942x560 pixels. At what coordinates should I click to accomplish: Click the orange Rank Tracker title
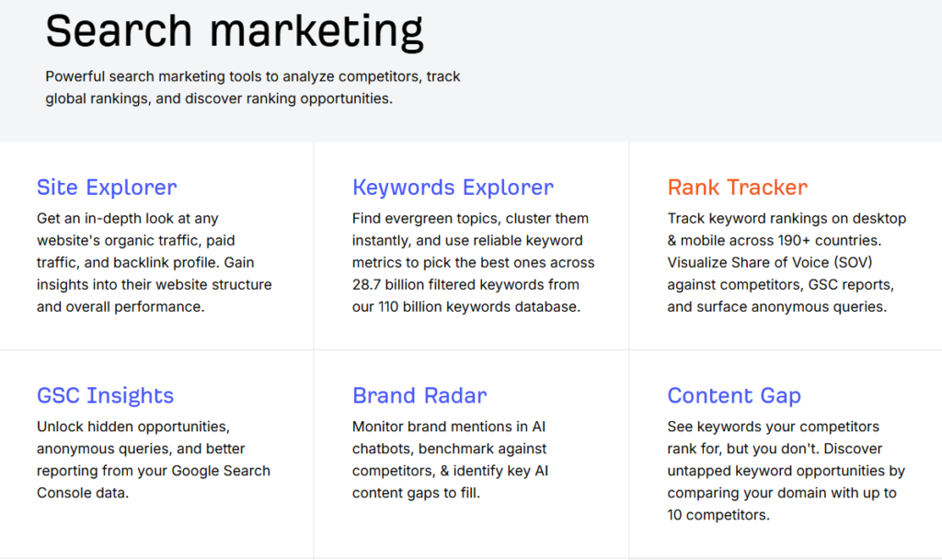(737, 188)
